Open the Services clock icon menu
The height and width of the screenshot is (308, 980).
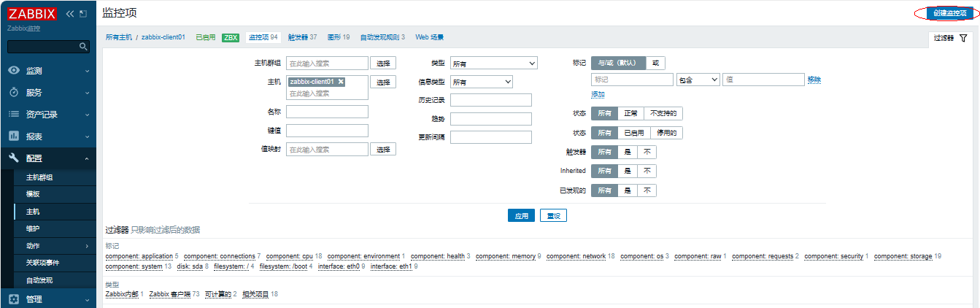point(14,93)
